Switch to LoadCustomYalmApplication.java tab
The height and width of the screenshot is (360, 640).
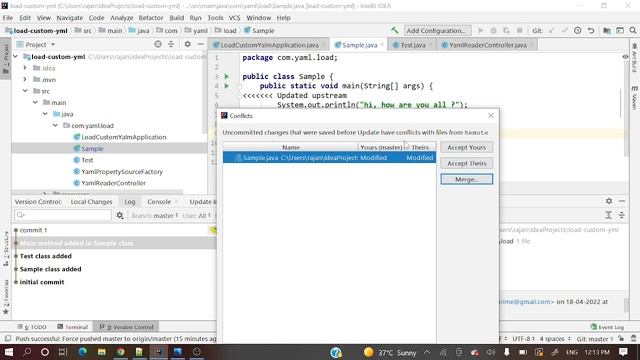point(269,45)
